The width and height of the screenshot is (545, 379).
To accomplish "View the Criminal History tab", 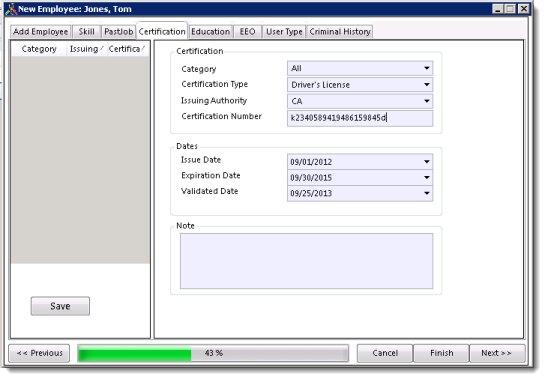I will click(340, 32).
